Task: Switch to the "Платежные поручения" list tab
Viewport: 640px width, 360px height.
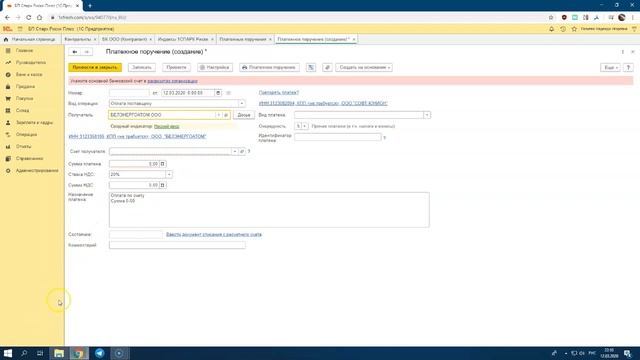Action: pos(242,39)
